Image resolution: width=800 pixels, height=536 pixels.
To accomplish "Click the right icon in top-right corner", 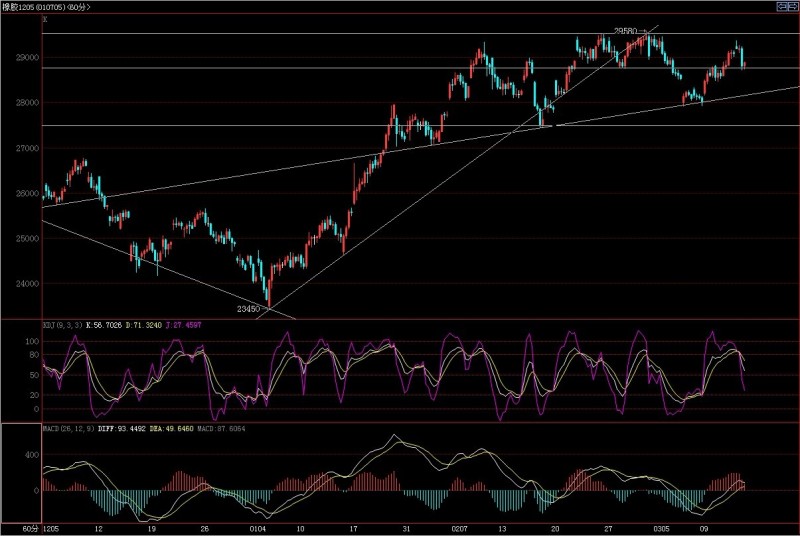I will (792, 7).
